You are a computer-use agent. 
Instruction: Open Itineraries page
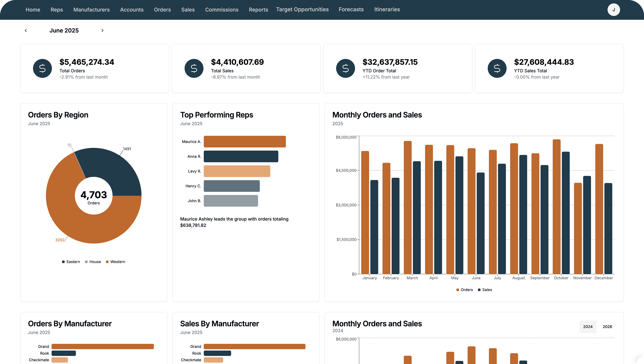coord(387,10)
